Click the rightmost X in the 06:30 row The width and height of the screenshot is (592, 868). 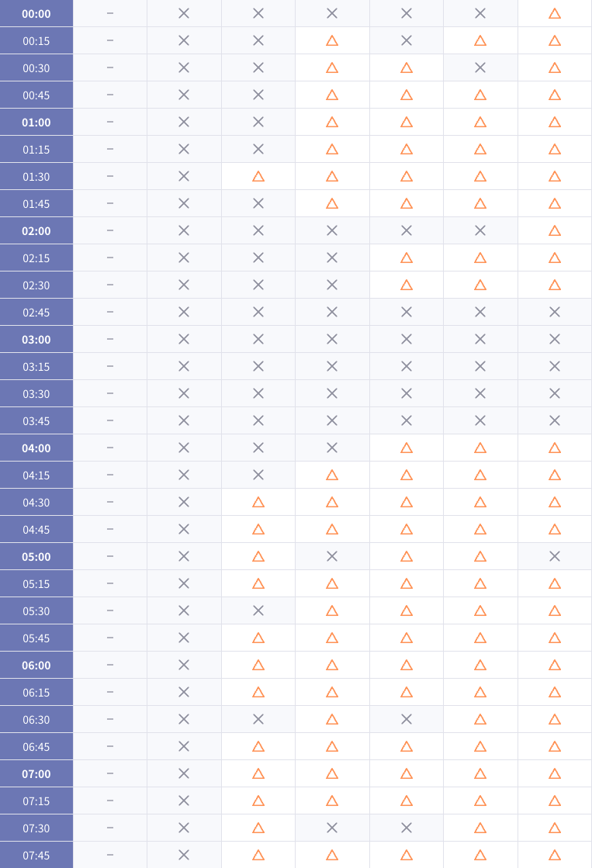(407, 719)
